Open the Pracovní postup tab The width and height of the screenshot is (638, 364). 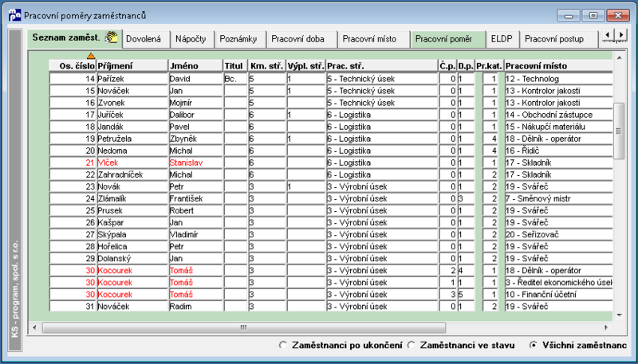559,39
